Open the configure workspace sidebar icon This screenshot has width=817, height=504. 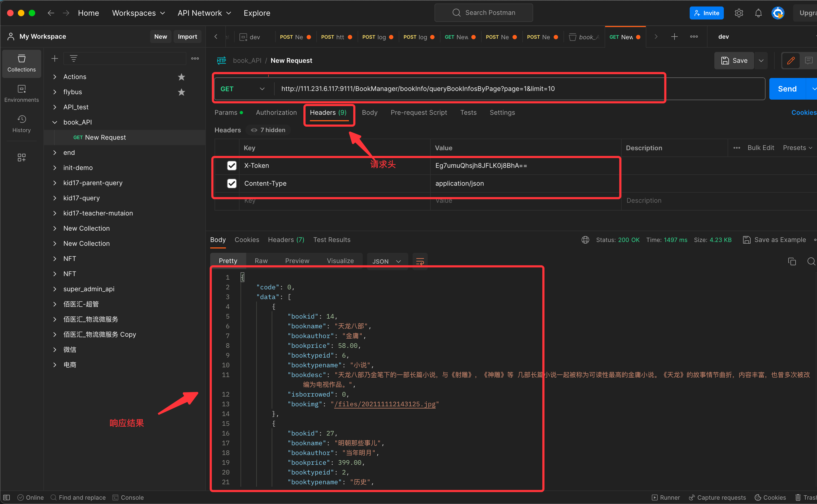[21, 157]
